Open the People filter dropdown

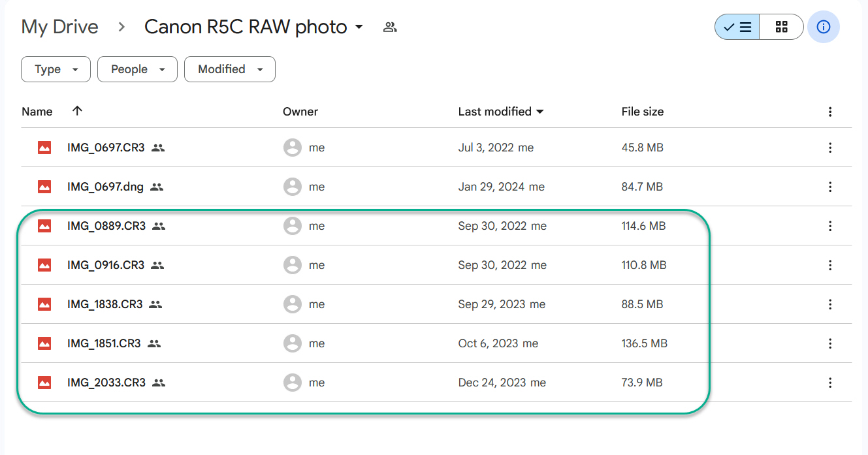pos(137,69)
